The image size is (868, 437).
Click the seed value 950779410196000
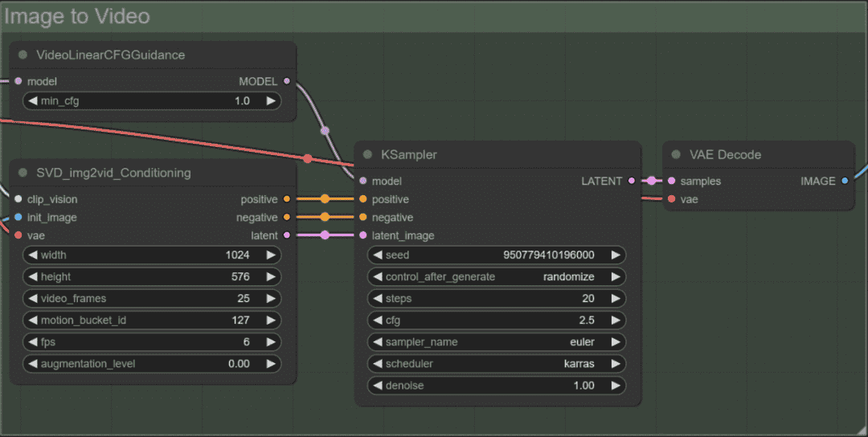point(549,255)
